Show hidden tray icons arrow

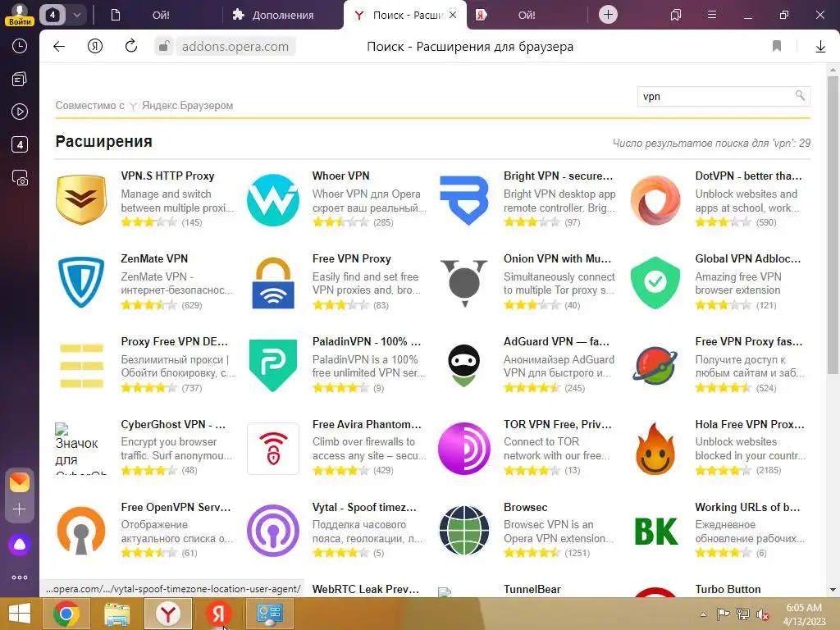(x=703, y=614)
